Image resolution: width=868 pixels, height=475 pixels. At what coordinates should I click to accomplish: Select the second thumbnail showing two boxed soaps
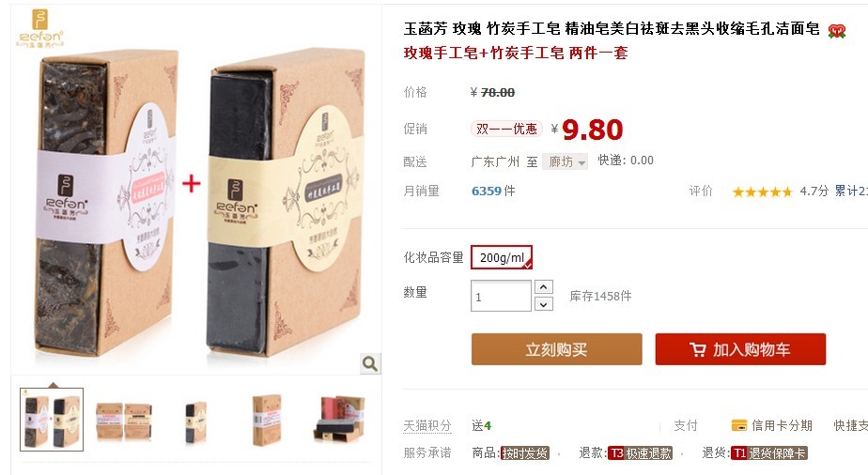click(123, 421)
